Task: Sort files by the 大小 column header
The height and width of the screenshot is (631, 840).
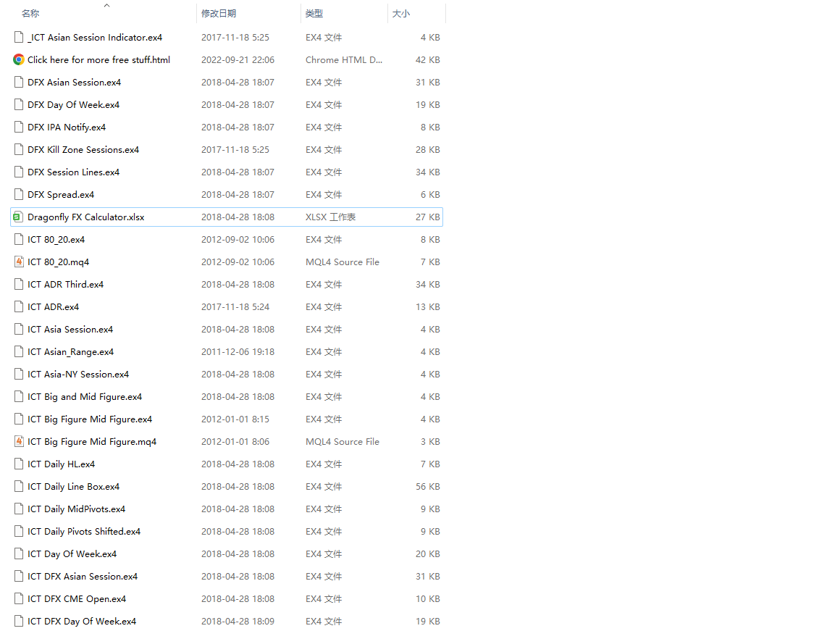Action: point(400,14)
